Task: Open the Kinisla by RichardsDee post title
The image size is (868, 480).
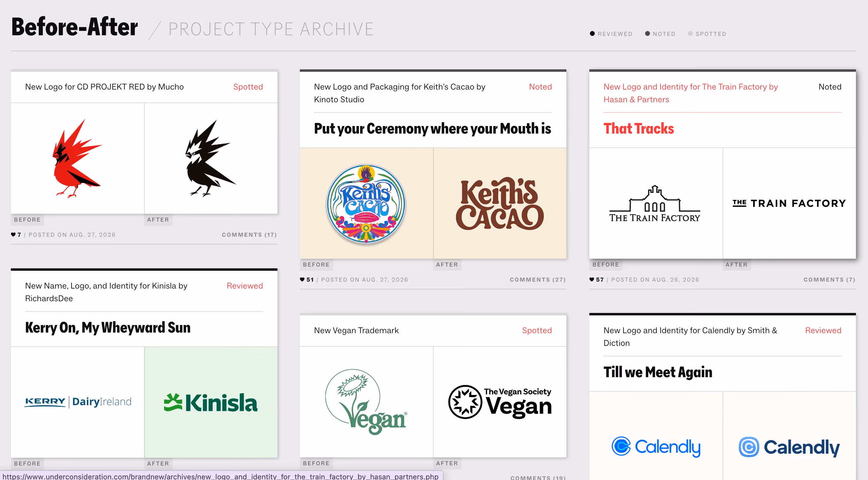Action: coord(106,292)
